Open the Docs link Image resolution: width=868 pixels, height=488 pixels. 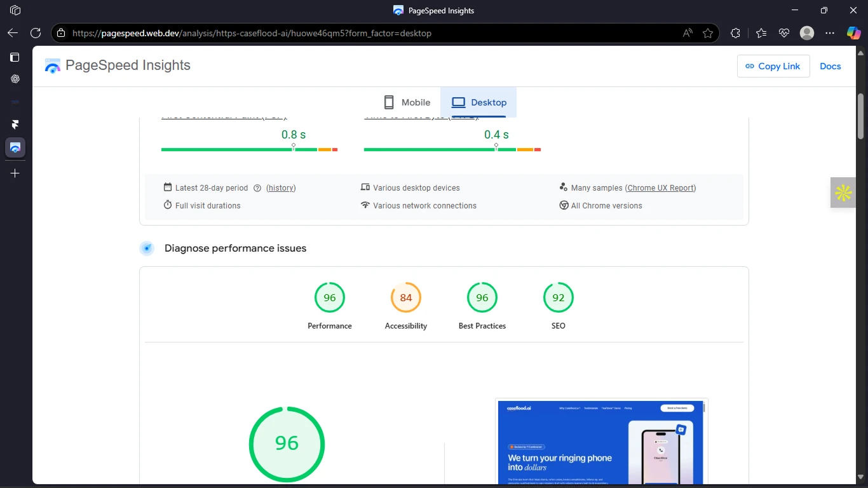(x=830, y=66)
